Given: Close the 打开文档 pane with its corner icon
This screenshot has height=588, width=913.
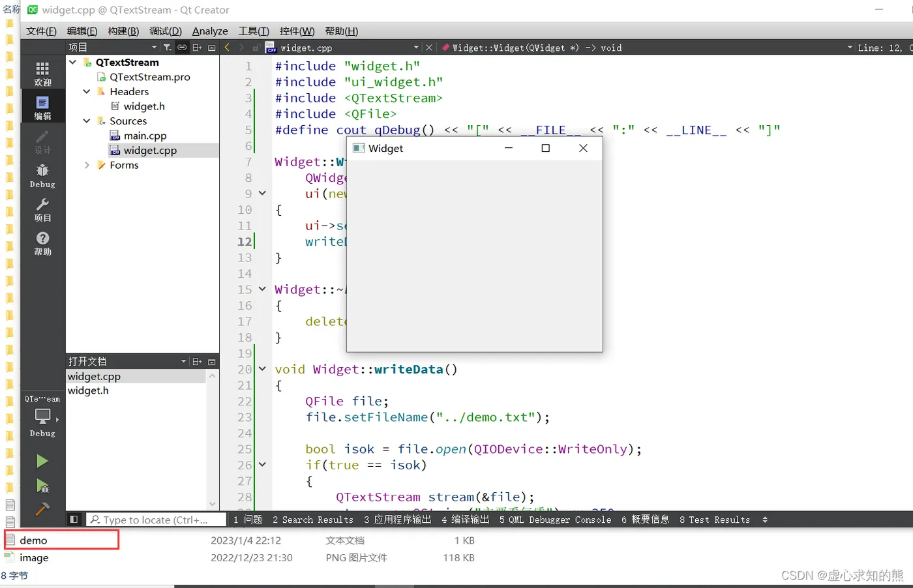Looking at the screenshot, I should pos(212,362).
